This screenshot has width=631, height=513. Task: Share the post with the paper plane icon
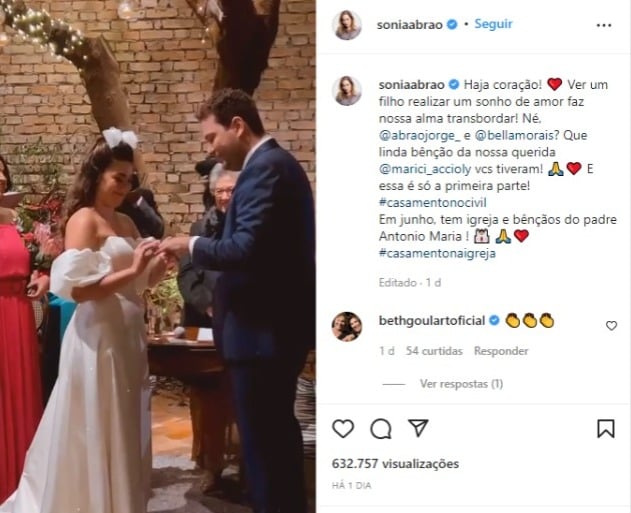point(418,428)
